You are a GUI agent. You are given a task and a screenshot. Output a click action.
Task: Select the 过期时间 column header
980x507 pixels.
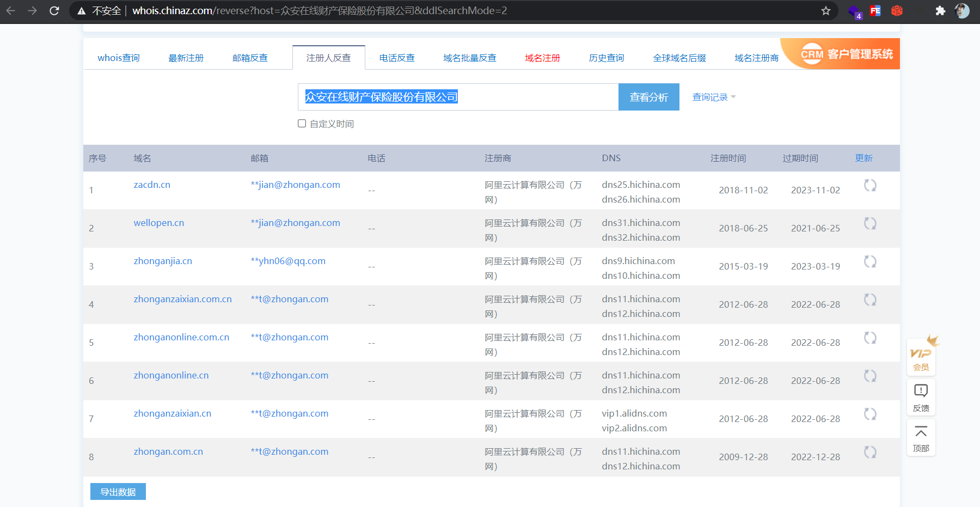800,158
